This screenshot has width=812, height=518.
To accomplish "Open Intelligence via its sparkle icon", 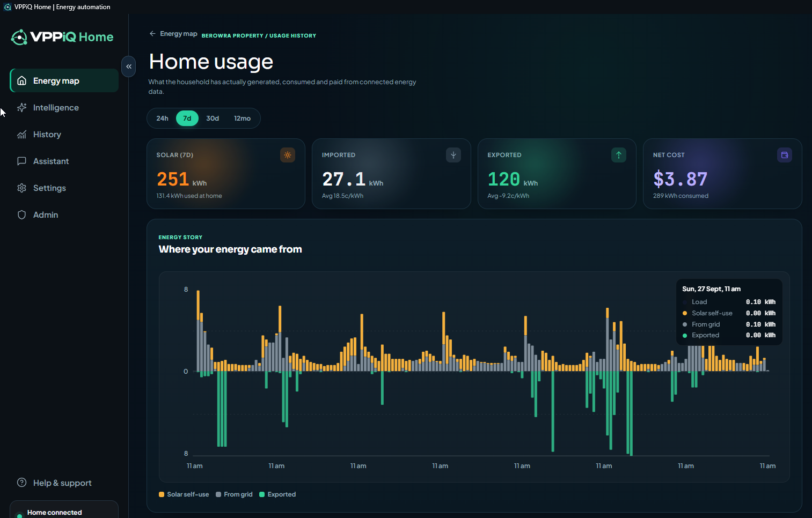I will [x=22, y=107].
